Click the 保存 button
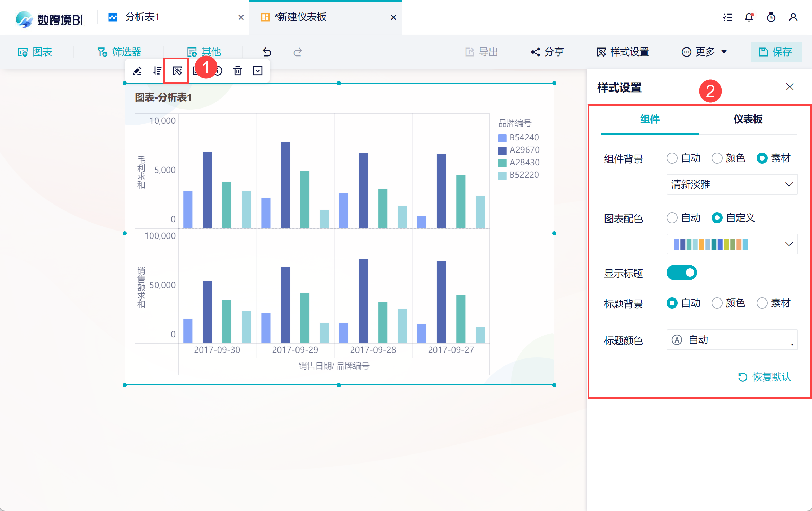Image resolution: width=812 pixels, height=511 pixels. tap(776, 52)
